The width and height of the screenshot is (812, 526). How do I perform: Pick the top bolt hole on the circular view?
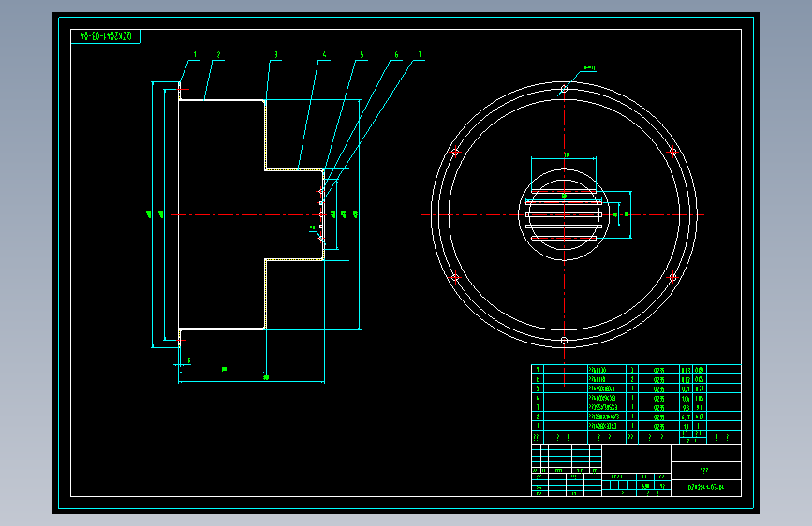564,89
